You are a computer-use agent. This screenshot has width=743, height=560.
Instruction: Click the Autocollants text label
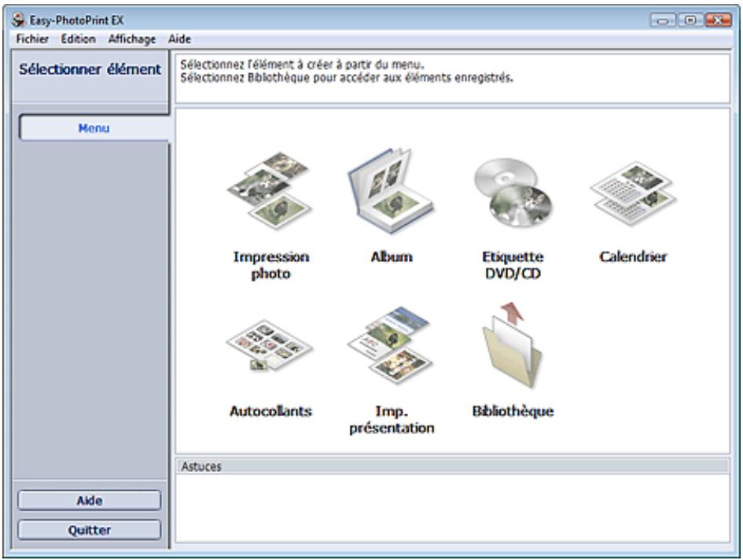click(270, 411)
